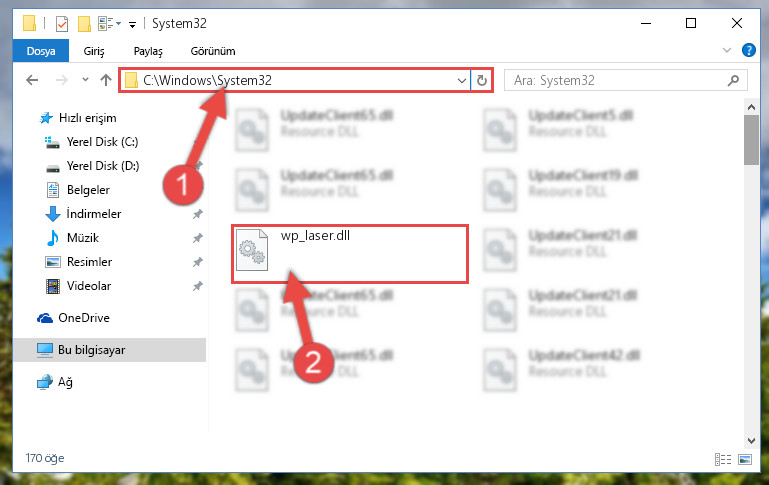Viewport: 769px width, 485px height.
Task: Click the search magnifier icon
Action: coord(733,80)
